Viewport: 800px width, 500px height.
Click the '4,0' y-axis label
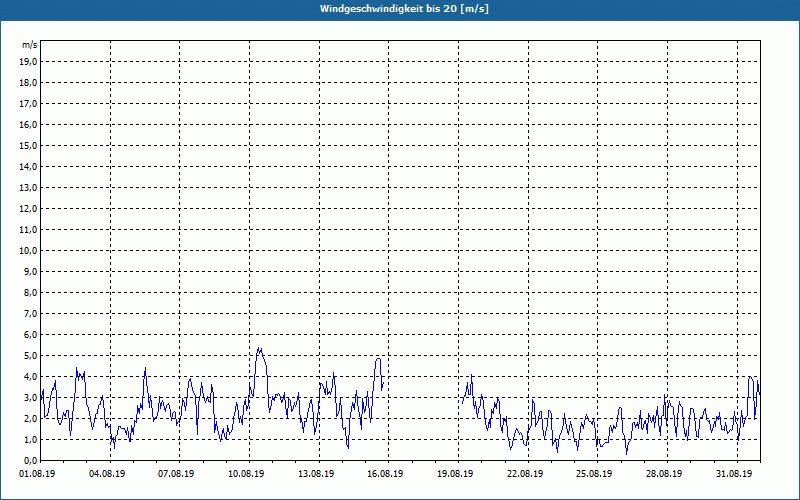coord(31,377)
